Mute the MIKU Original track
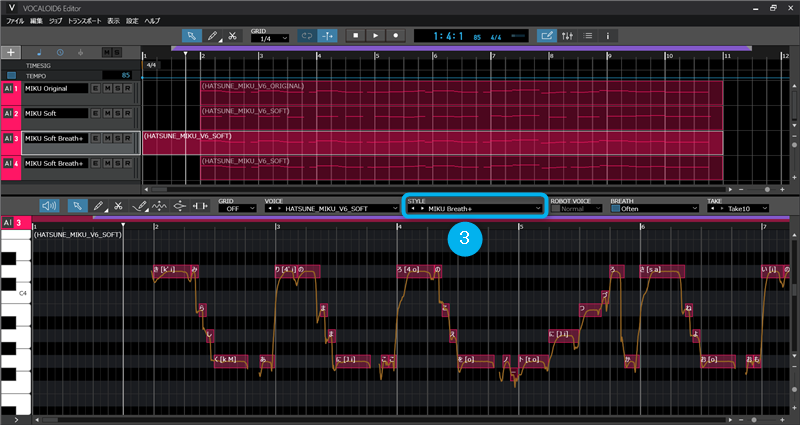The height and width of the screenshot is (425, 800). pyautogui.click(x=107, y=88)
